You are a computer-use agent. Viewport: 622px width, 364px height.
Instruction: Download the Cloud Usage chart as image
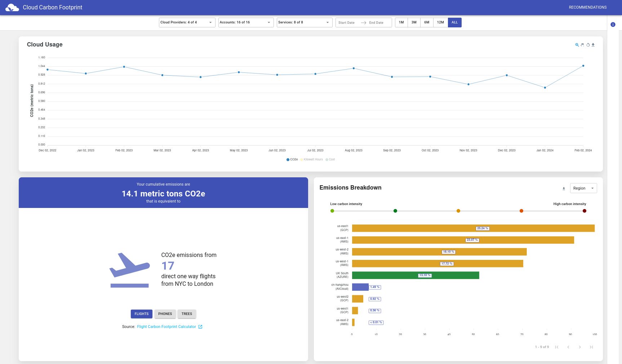[x=593, y=45]
